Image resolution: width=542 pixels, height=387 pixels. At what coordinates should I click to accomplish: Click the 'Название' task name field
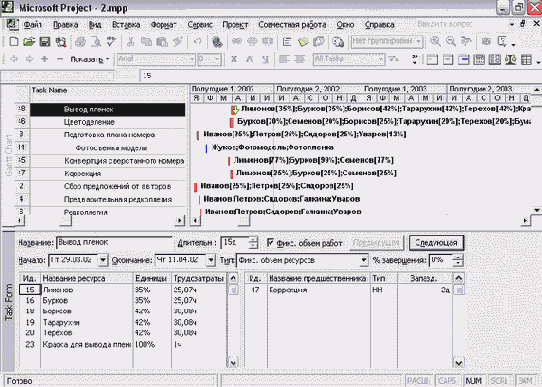(114, 243)
